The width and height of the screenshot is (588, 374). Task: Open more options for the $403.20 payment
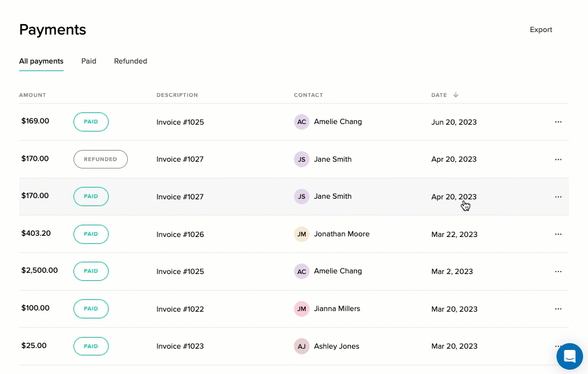[x=558, y=235]
